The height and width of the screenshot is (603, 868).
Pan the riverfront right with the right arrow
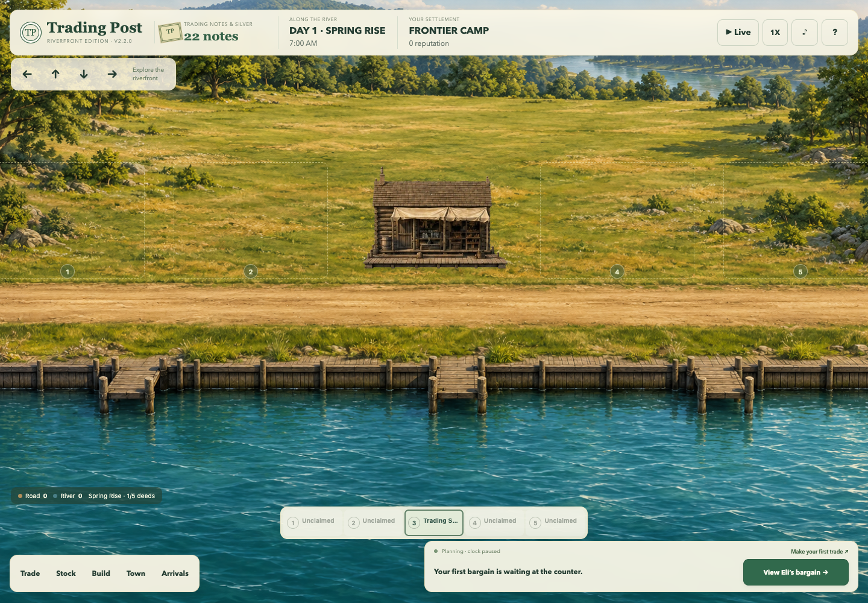(112, 74)
